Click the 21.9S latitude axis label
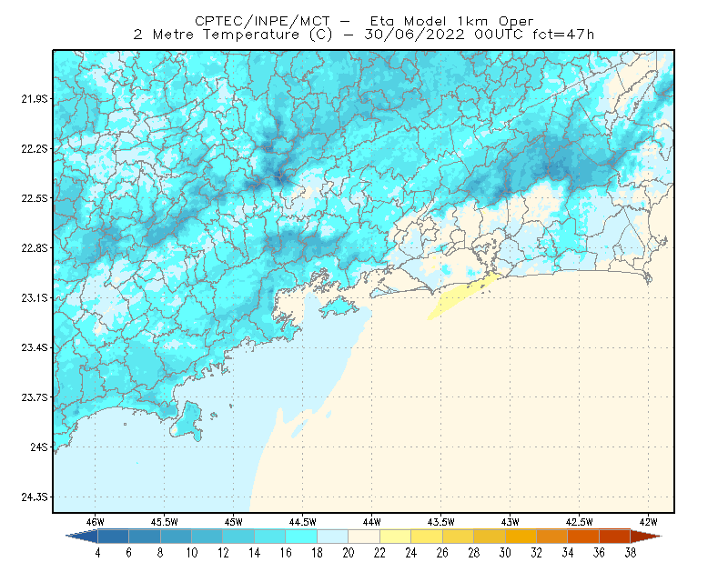This screenshot has height=562, width=728. tap(35, 99)
